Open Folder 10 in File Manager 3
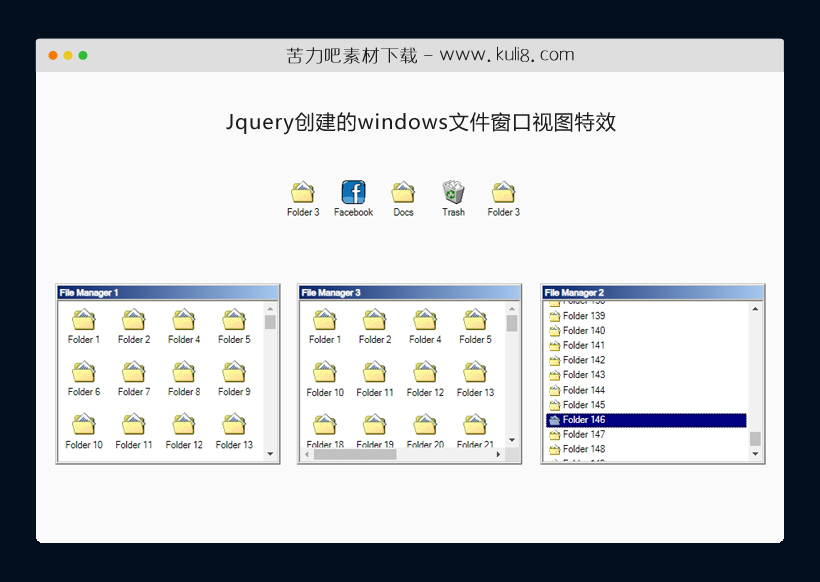This screenshot has height=582, width=820. [x=324, y=372]
